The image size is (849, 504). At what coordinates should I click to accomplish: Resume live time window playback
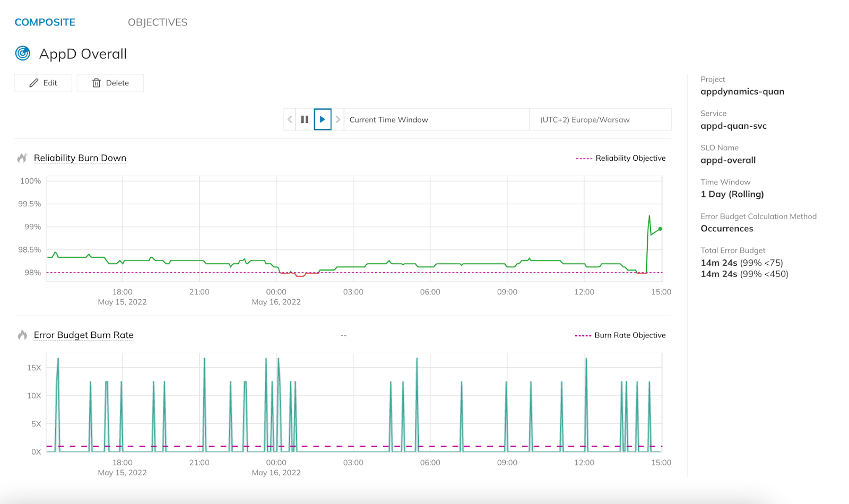[323, 119]
